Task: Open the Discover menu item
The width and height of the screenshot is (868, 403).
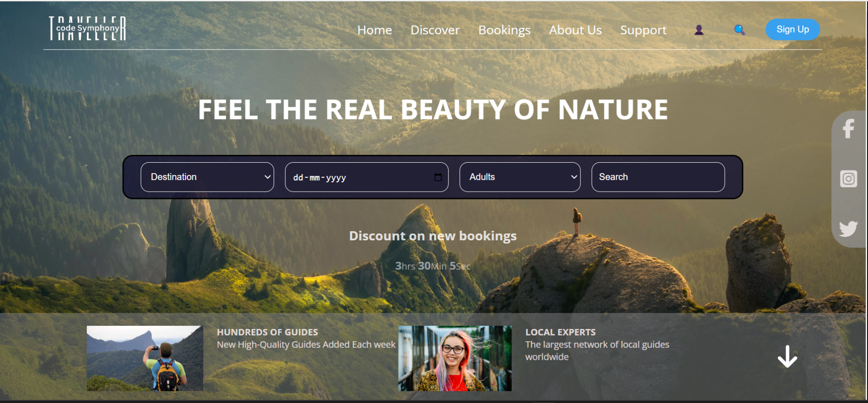Action: coord(435,30)
